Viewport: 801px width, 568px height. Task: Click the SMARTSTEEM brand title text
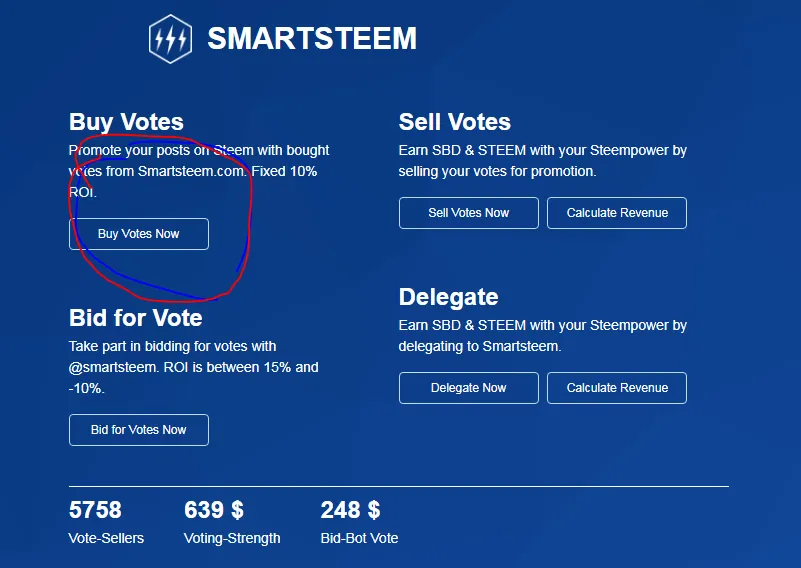(312, 39)
